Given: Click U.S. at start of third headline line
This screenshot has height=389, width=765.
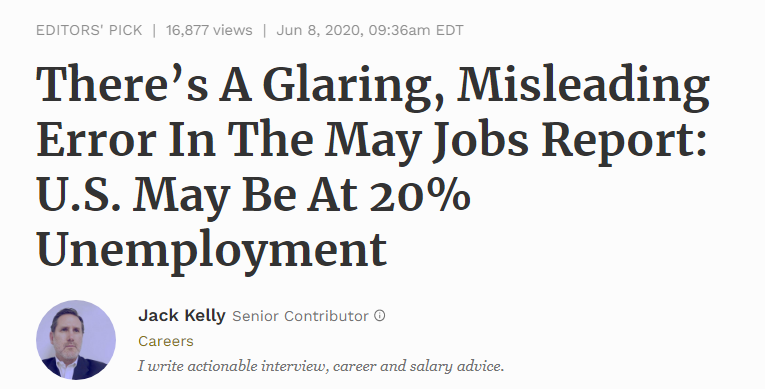Looking at the screenshot, I should click(78, 195).
